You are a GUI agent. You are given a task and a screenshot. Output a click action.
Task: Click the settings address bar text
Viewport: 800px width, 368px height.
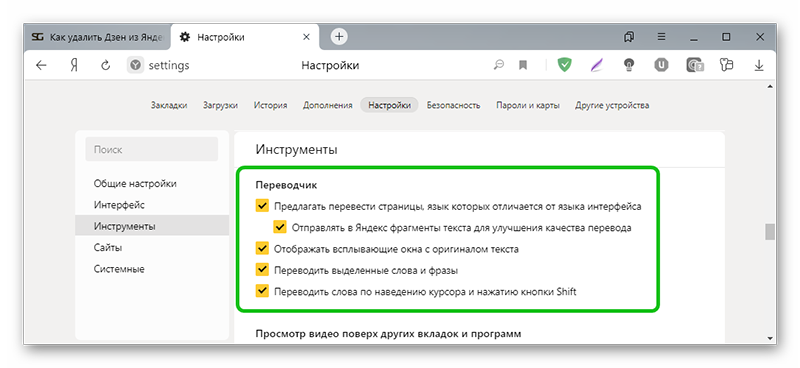[x=169, y=65]
